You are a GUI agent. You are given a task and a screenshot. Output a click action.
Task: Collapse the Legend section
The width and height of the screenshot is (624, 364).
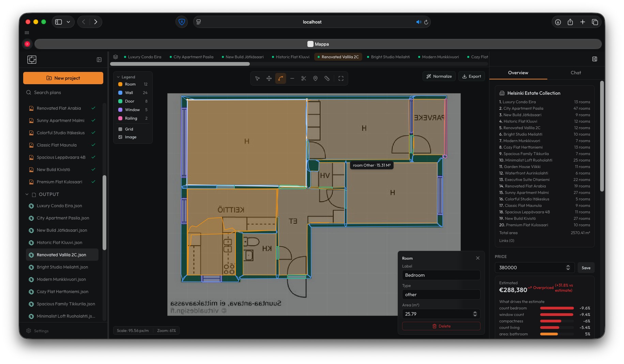click(x=126, y=77)
